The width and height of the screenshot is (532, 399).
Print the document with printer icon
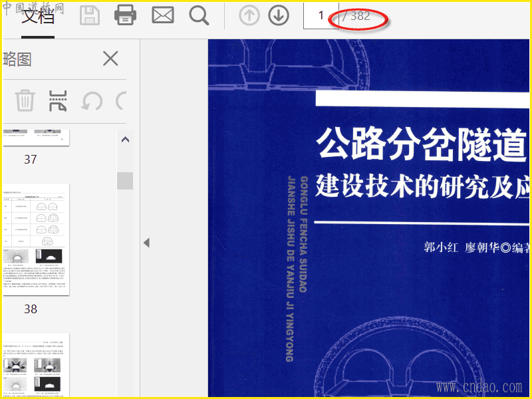(x=125, y=15)
